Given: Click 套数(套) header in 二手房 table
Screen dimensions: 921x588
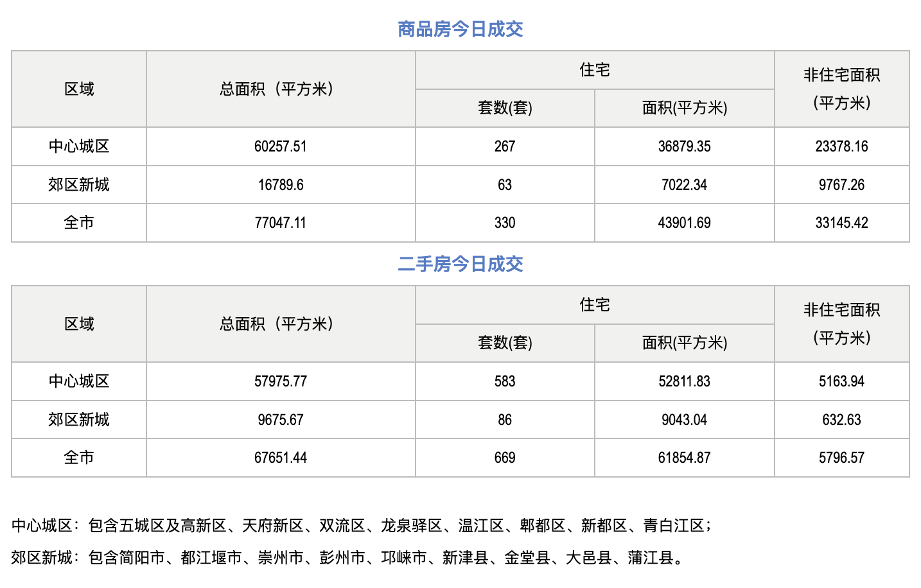Looking at the screenshot, I should click(505, 343).
